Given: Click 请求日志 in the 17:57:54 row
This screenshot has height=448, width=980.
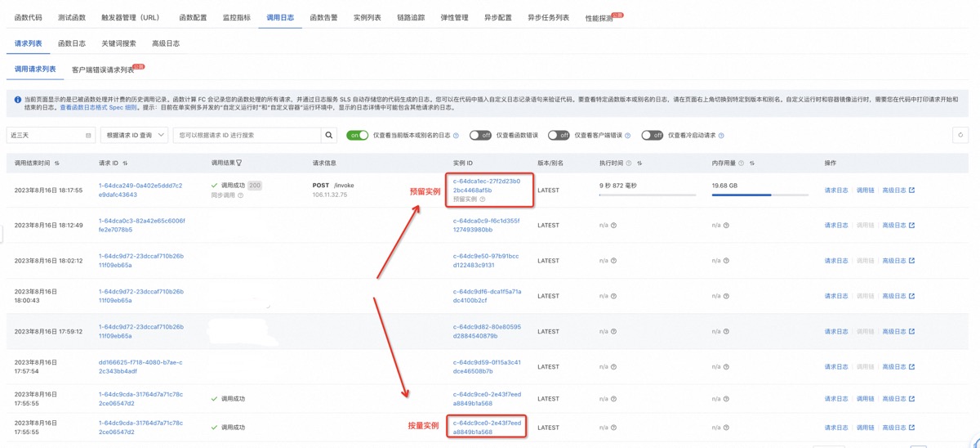Looking at the screenshot, I should point(836,367).
